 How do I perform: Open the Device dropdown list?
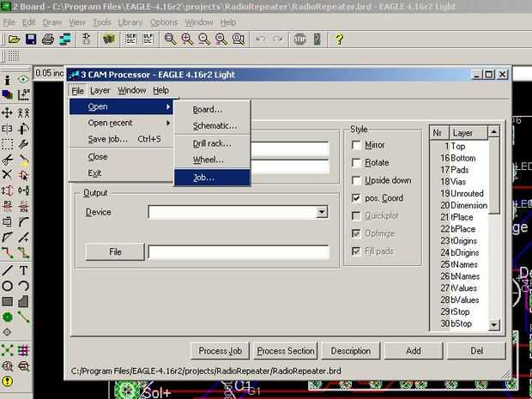[322, 213]
